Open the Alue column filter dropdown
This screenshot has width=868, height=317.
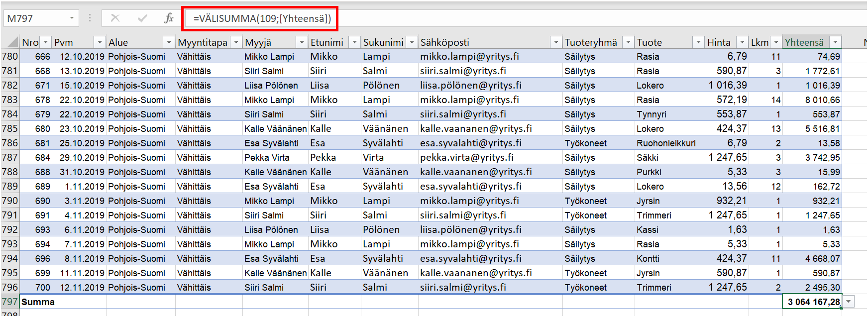pyautogui.click(x=169, y=42)
